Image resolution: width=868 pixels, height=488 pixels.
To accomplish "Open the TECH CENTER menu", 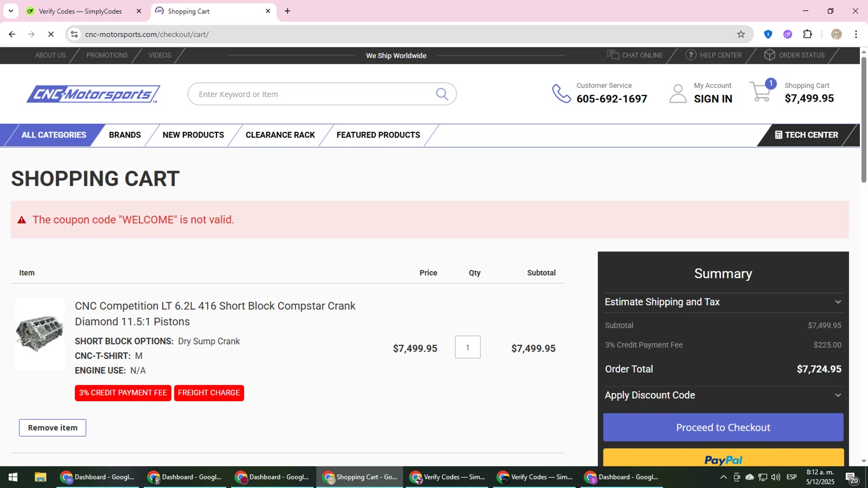I will 806,135.
